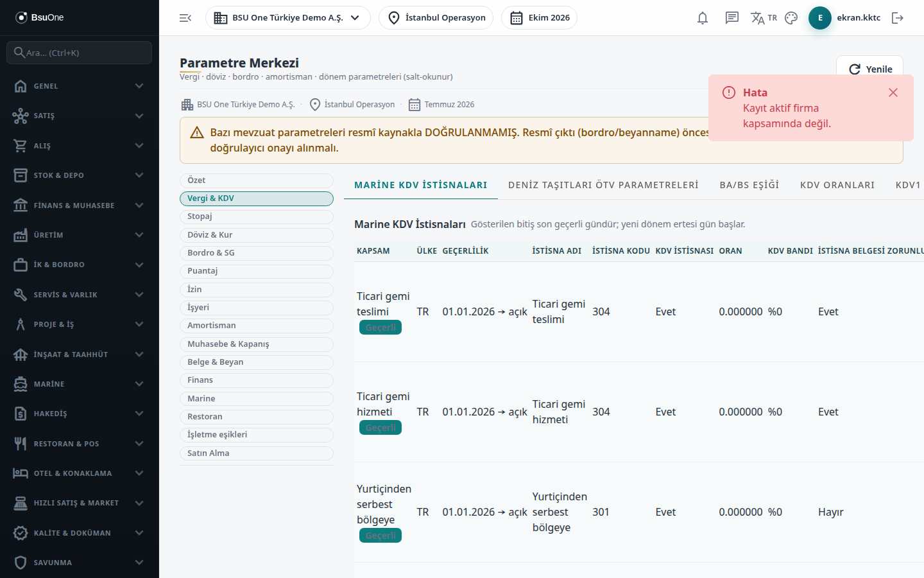Screen dimensions: 924x578
Task: Open the Servis & Varlık wrench icon
Action: (21, 295)
